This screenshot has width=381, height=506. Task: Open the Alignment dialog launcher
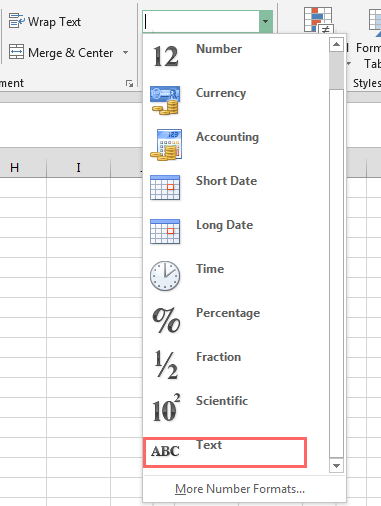click(x=129, y=83)
